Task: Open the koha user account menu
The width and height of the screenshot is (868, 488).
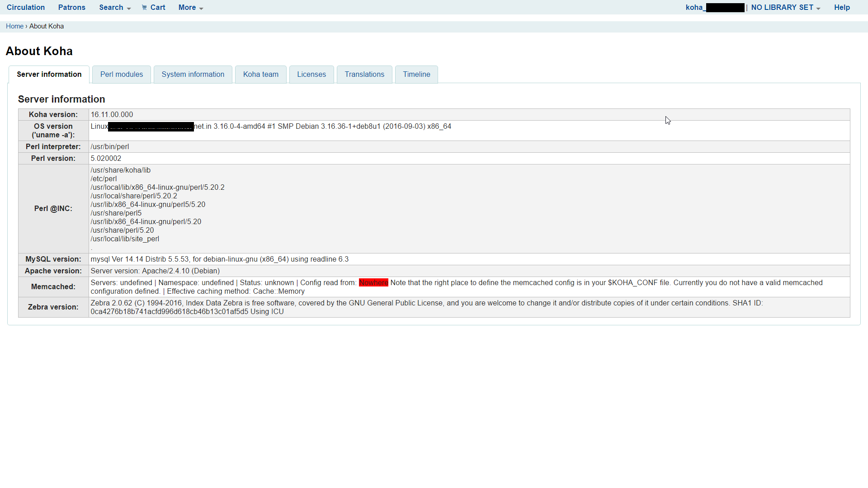Action: point(715,7)
